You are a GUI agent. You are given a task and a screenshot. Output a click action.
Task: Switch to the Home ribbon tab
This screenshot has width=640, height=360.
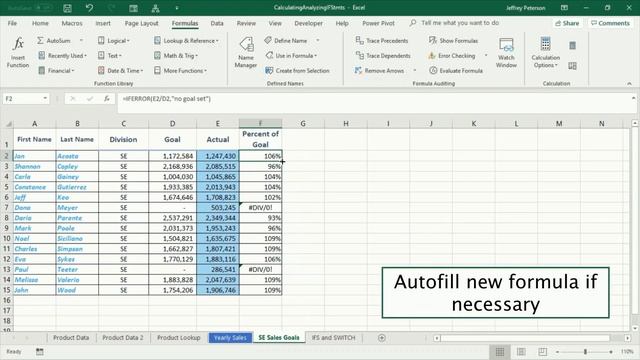coord(40,23)
